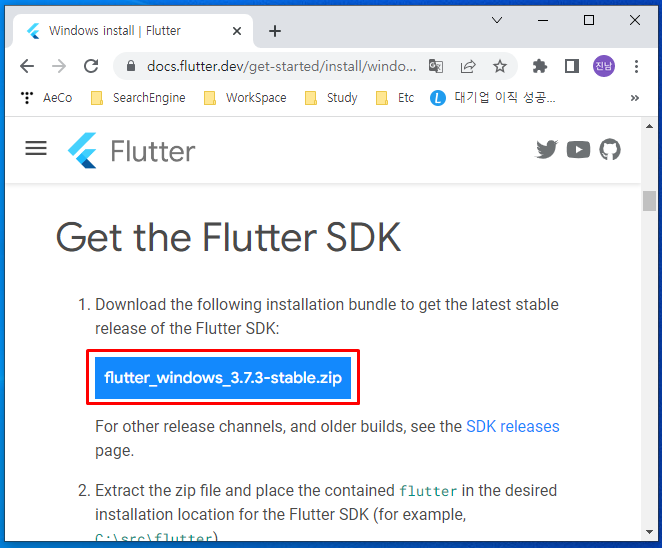The width and height of the screenshot is (662, 548).
Task: Click the vertical scrollbar thumb
Action: pos(649,201)
